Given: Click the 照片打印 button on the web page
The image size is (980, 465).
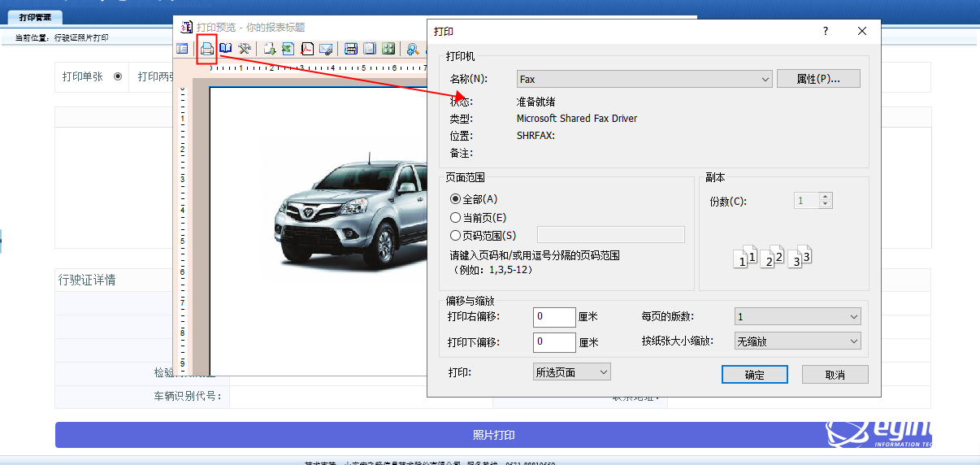Looking at the screenshot, I should (x=493, y=435).
